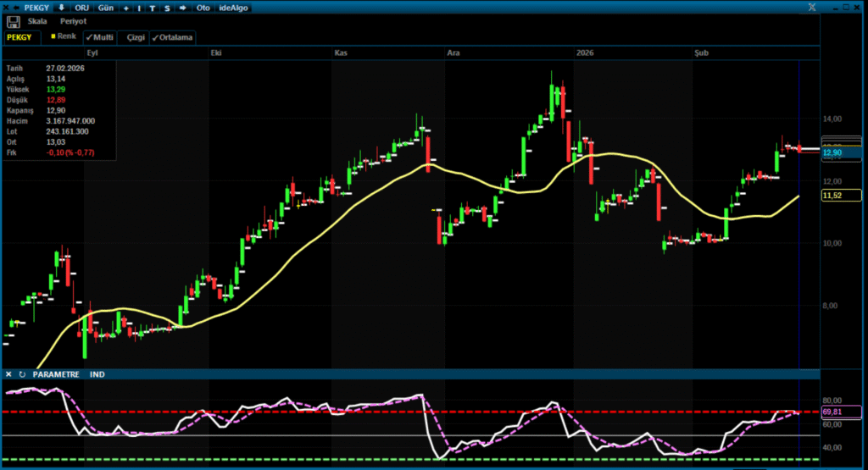The image size is (868, 470).
Task: Click the right arrow icon before Oto
Action: click(x=182, y=7)
